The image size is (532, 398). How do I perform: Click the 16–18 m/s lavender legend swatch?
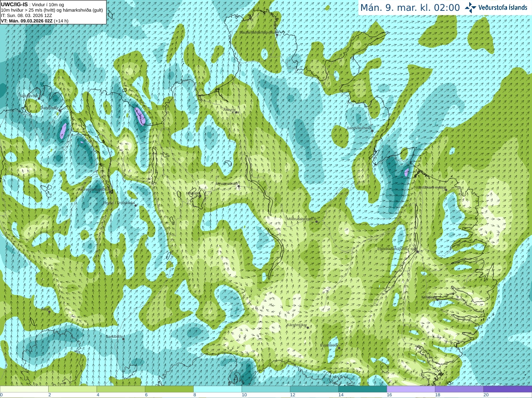point(411,389)
